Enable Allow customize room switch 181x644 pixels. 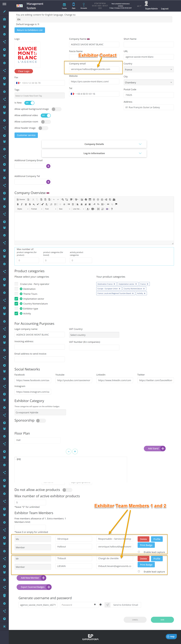(46, 122)
